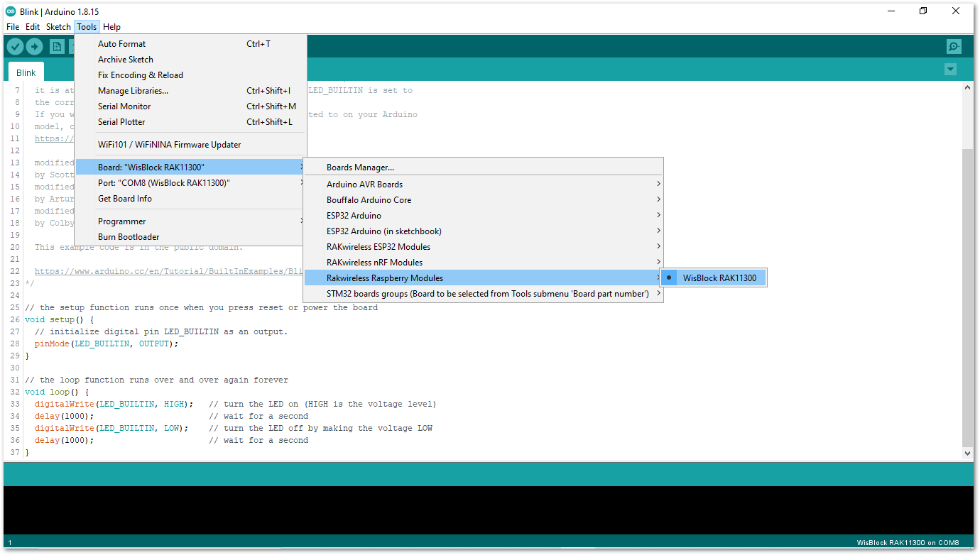This screenshot has width=980, height=555.
Task: Click the "void loop() {" code line
Action: coord(57,392)
